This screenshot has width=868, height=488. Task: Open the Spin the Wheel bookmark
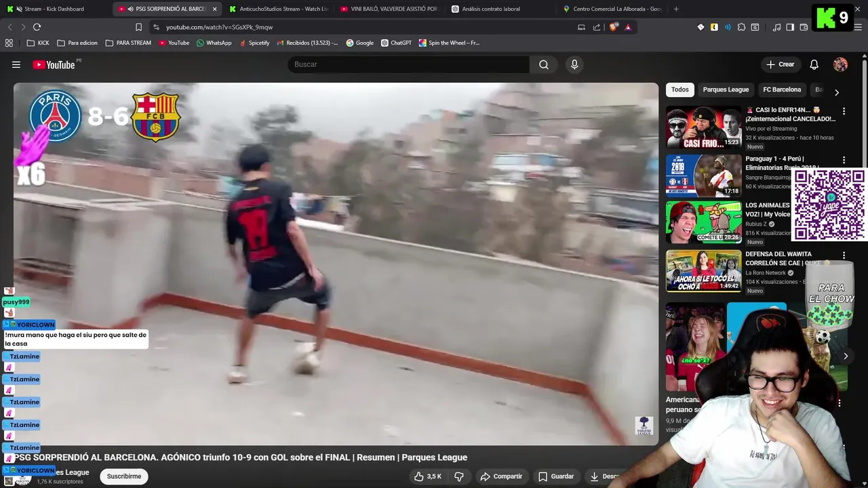tap(449, 43)
